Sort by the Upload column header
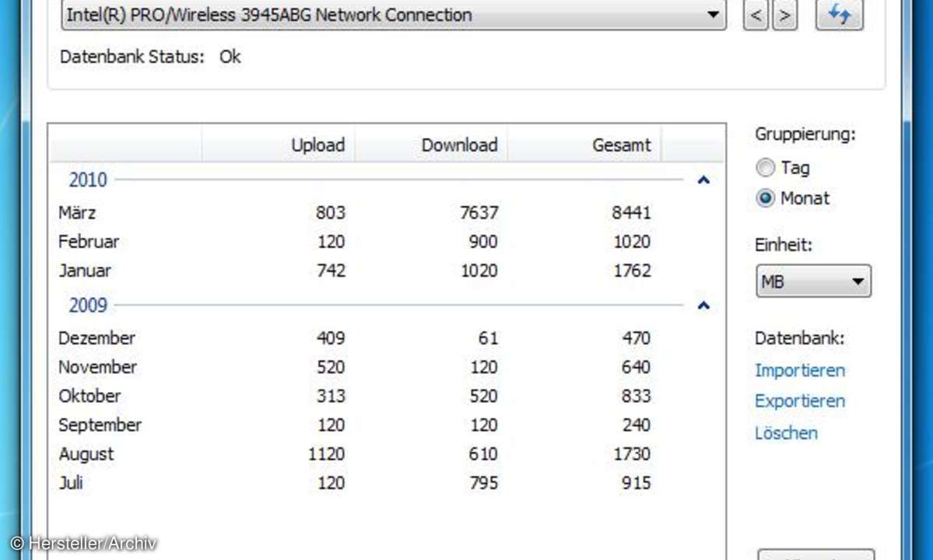This screenshot has height=560, width=933. (279, 145)
